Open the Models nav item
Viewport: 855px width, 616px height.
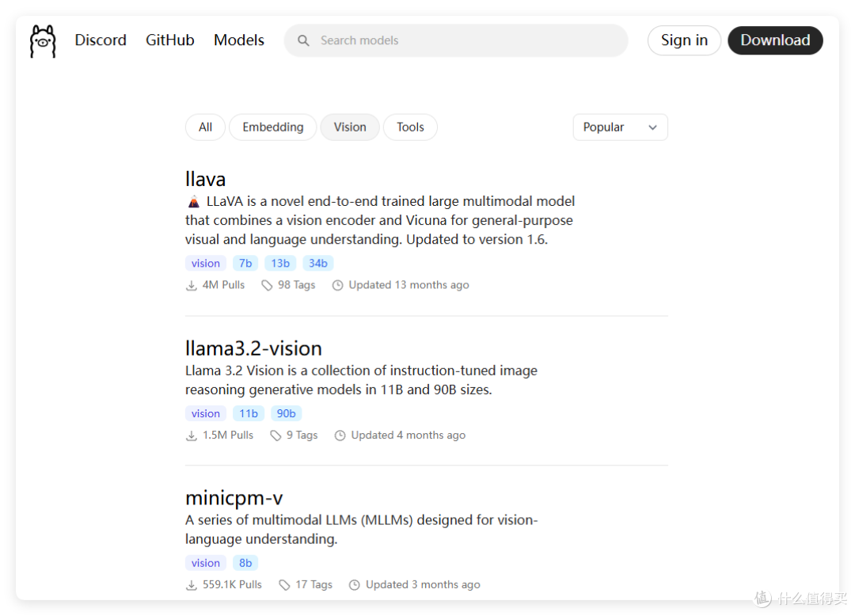pos(239,40)
